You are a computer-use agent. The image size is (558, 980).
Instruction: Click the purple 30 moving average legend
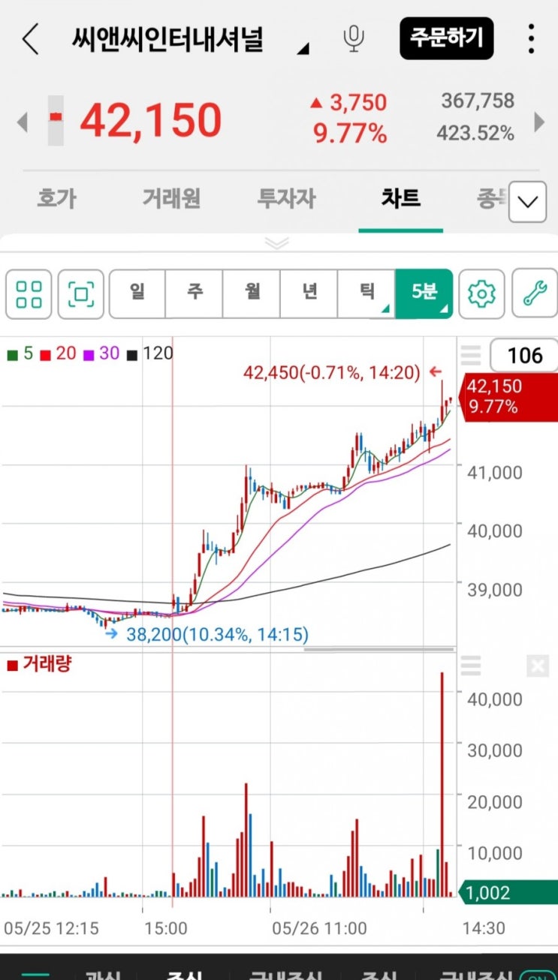click(x=102, y=353)
